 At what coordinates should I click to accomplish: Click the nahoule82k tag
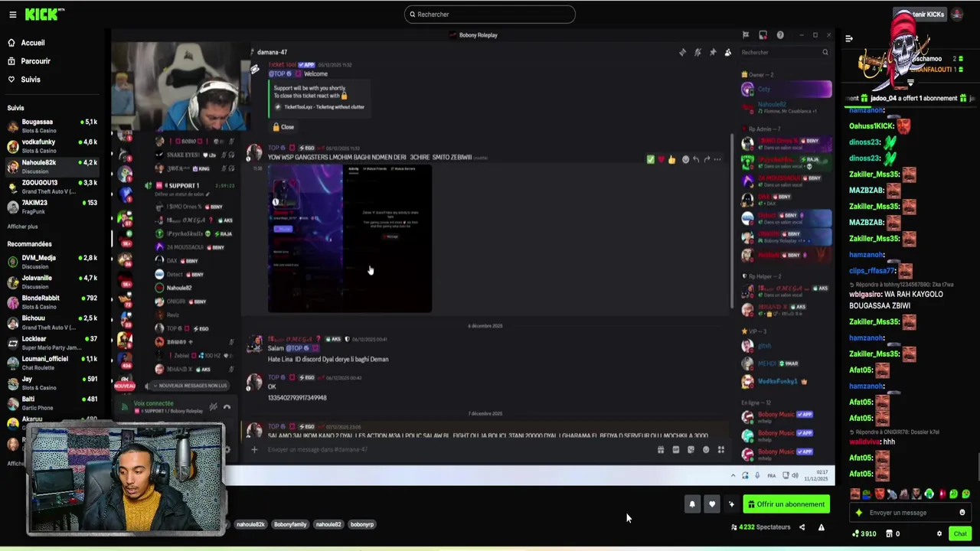[x=250, y=524]
